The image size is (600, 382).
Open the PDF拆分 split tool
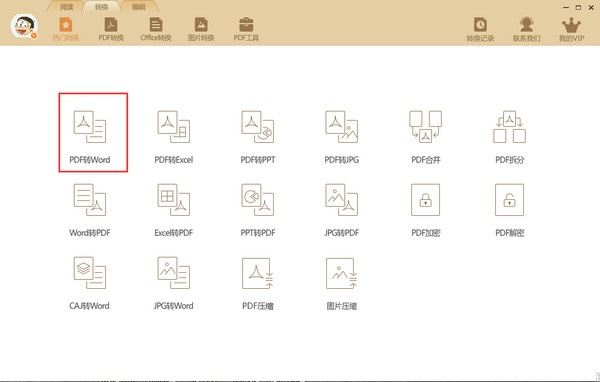510,137
